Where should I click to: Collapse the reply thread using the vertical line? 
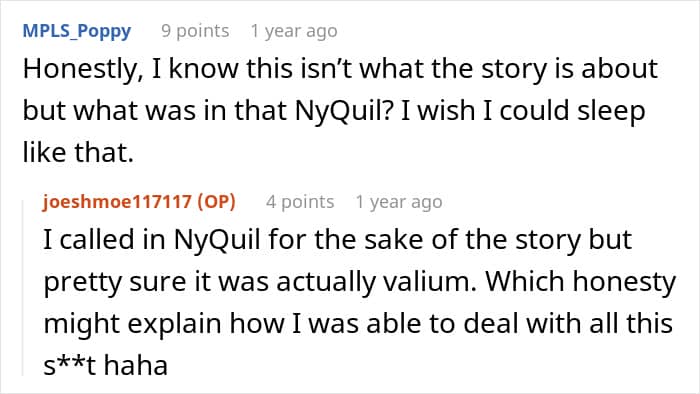pyautogui.click(x=23, y=288)
